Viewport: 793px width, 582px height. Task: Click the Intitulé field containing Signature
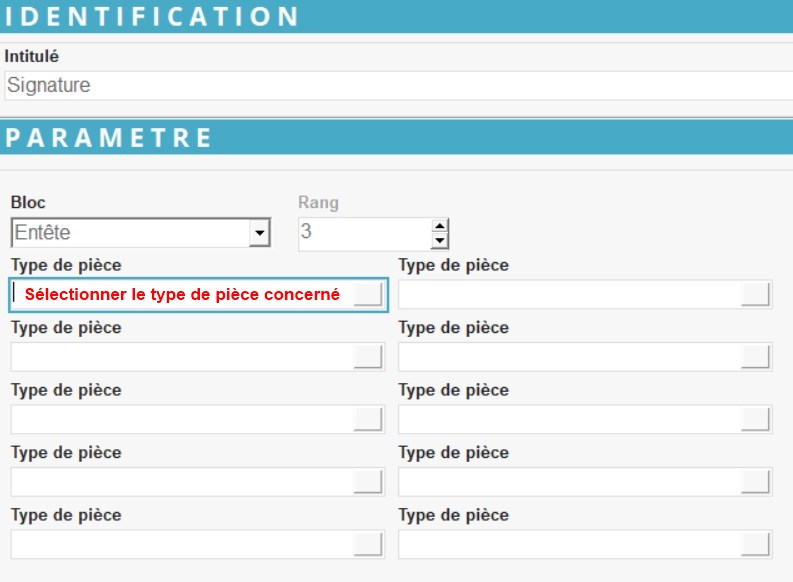tap(396, 86)
